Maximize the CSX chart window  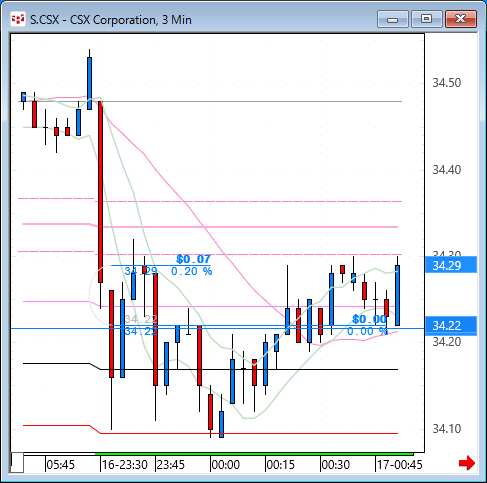(x=426, y=19)
